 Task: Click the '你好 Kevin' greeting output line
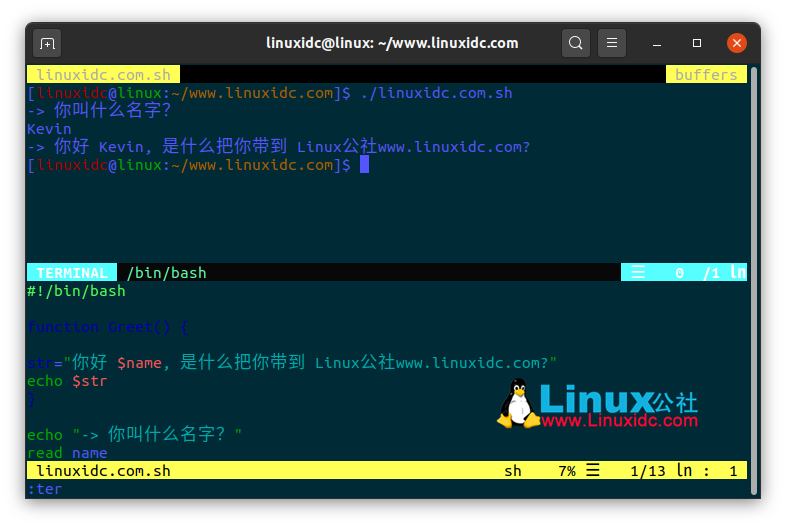278,146
